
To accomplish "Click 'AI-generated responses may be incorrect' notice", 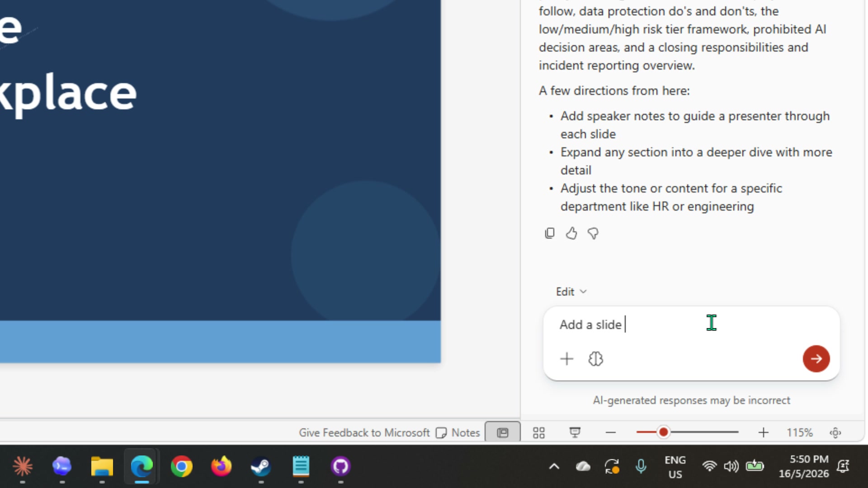I will pyautogui.click(x=691, y=400).
